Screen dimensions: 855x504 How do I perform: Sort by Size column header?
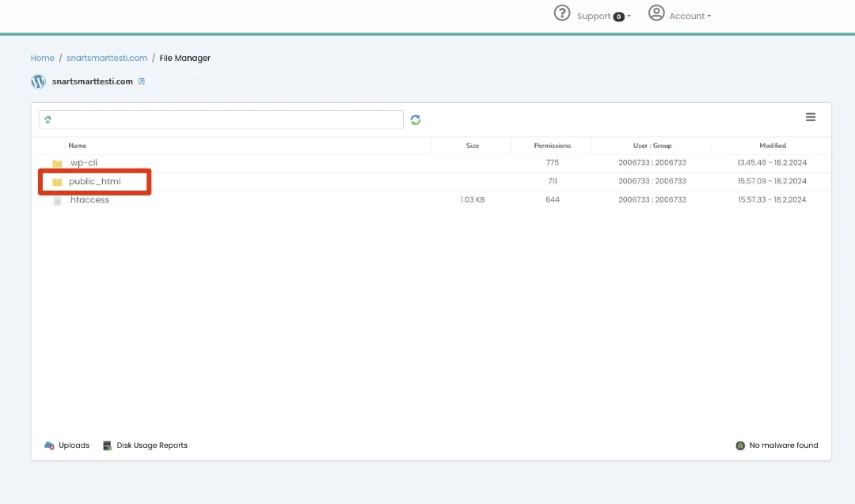click(472, 146)
